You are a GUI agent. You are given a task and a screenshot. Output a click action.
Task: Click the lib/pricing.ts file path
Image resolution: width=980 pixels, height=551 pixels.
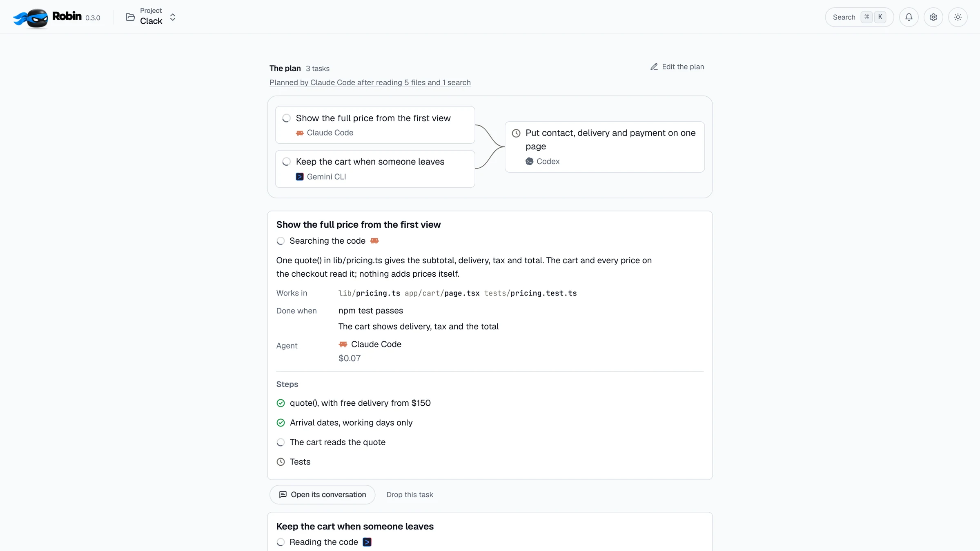(x=369, y=293)
